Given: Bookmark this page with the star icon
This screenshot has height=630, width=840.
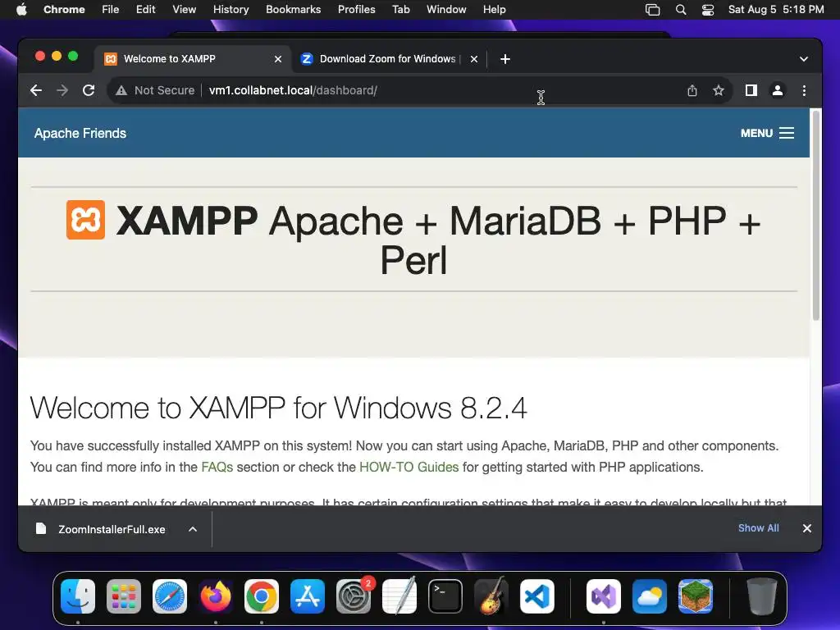Looking at the screenshot, I should 719,90.
